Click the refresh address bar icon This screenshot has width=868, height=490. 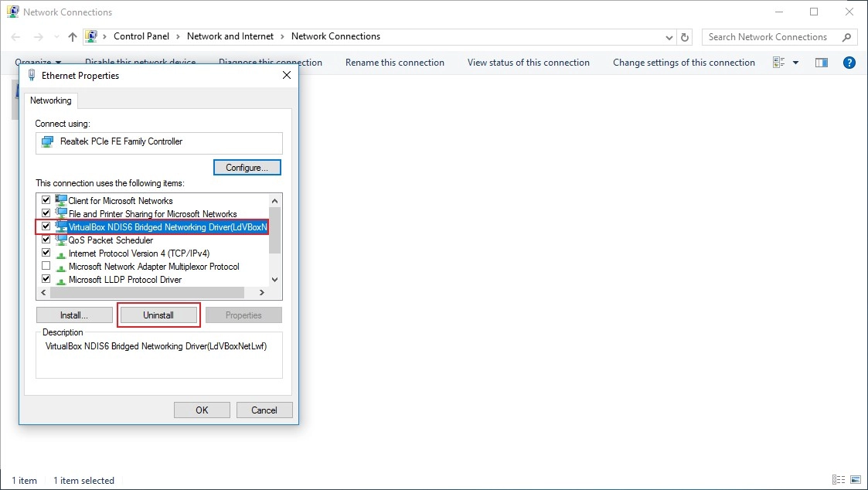click(x=685, y=37)
